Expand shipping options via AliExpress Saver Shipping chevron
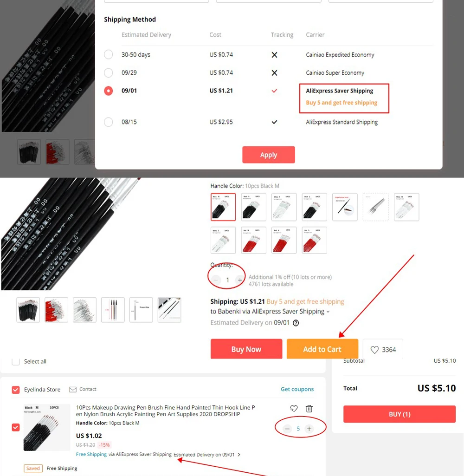The width and height of the screenshot is (464, 476). 328,312
